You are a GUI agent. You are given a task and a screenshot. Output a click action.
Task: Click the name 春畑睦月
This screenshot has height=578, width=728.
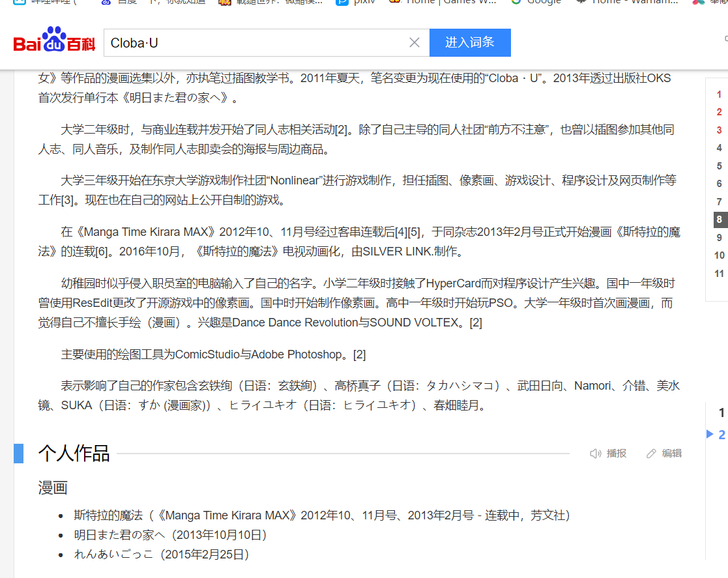(456, 406)
